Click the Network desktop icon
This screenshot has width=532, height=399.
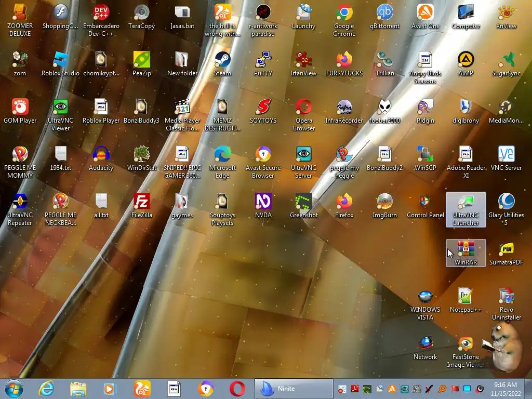point(425,348)
